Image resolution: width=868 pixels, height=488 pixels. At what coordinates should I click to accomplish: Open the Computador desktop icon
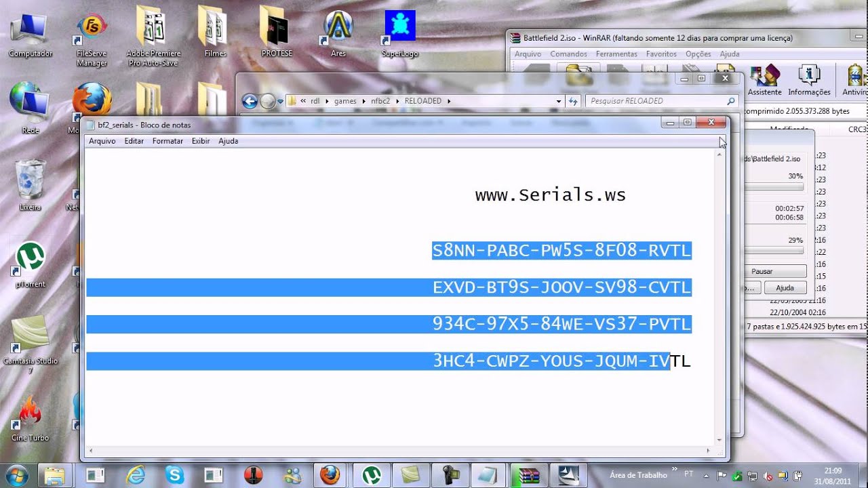[x=30, y=34]
